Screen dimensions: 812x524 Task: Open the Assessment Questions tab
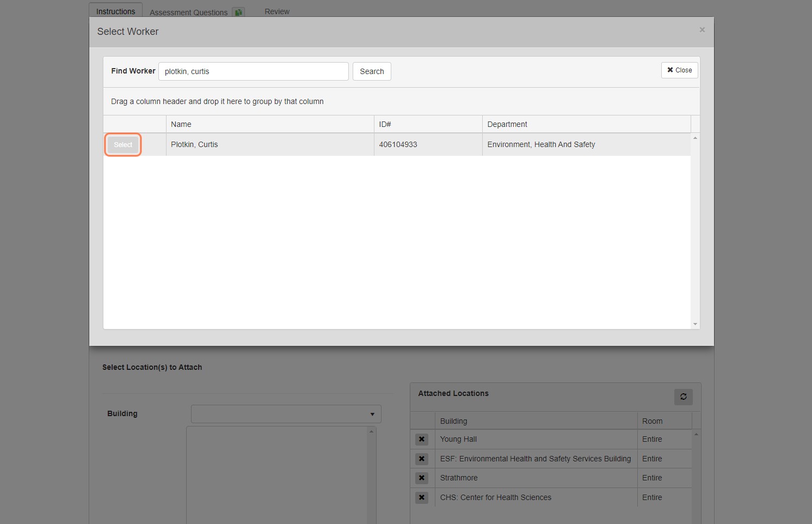pos(188,12)
